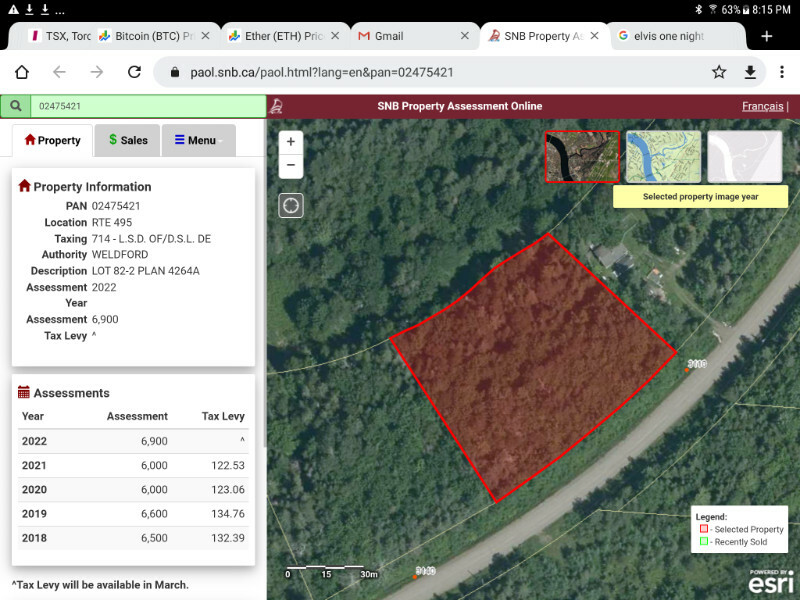Click the SNB sailboat logo
Image resolution: width=800 pixels, height=600 pixels.
(x=276, y=106)
